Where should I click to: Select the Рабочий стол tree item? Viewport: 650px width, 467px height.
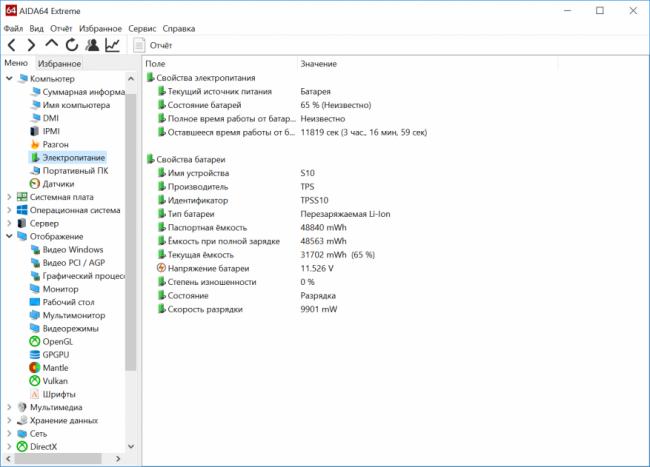pyautogui.click(x=62, y=302)
